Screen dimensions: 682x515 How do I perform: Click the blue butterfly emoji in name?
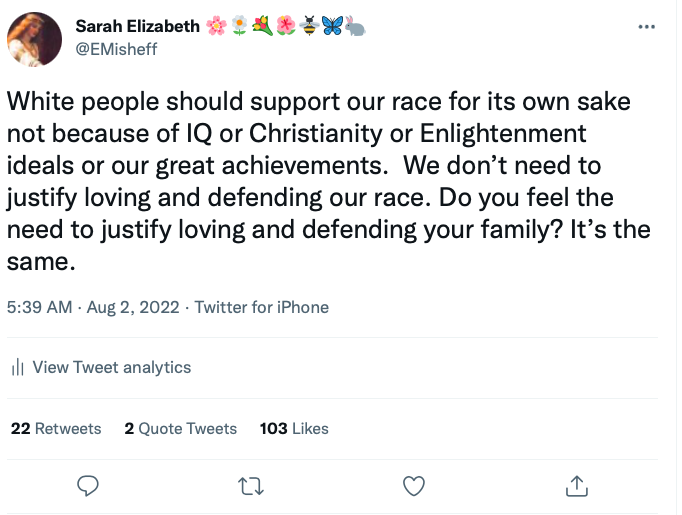pos(334,25)
